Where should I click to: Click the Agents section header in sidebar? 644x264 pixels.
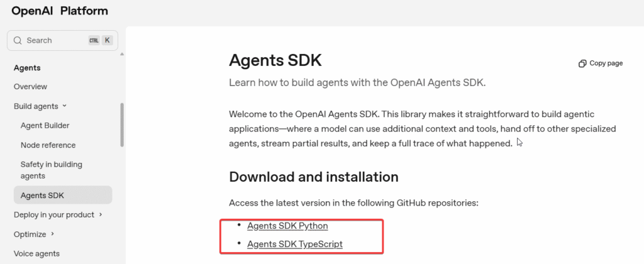click(27, 68)
